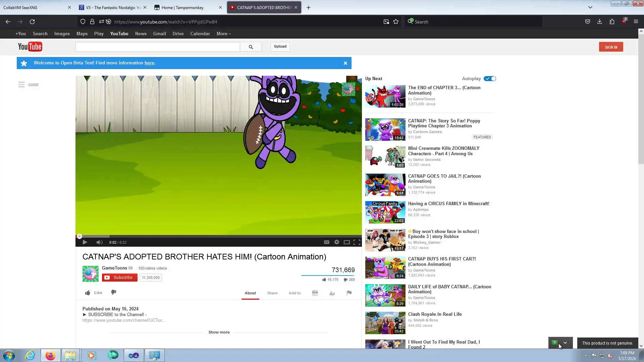Open CATNAP GOES TO JAIL video thumbnail

[385, 185]
